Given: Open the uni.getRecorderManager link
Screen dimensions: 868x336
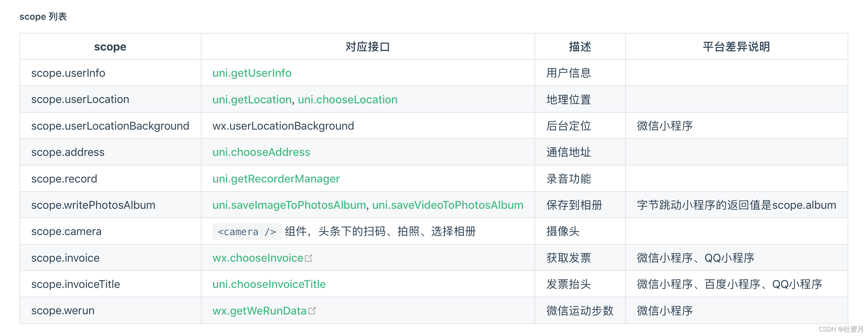Looking at the screenshot, I should click(276, 179).
